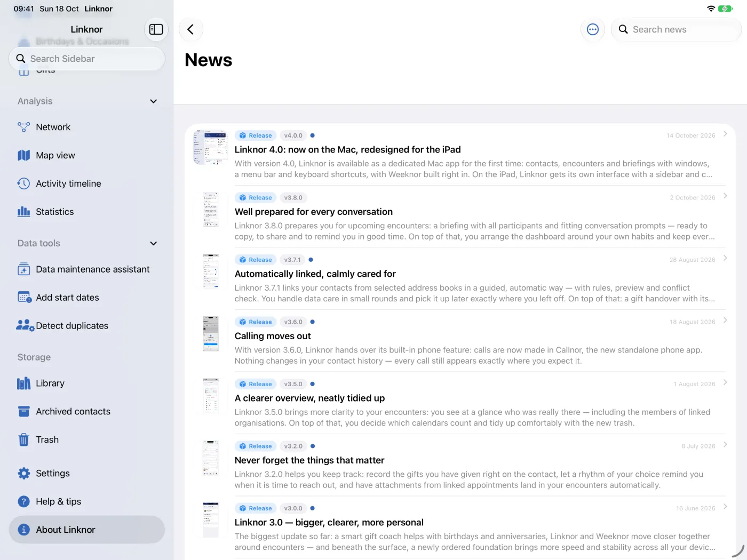Expand the Linknor 4.0 article chevron
Viewport: 747px width, 560px height.
pos(725,134)
